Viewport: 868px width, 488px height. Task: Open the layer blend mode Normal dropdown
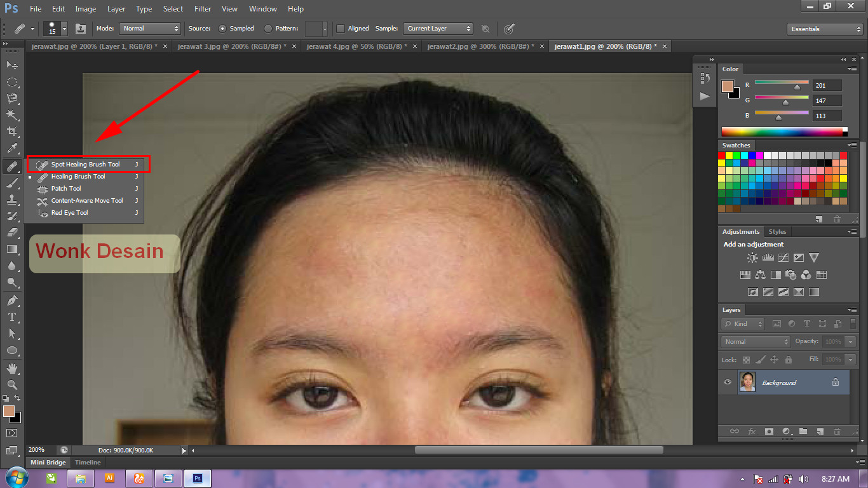pyautogui.click(x=756, y=342)
